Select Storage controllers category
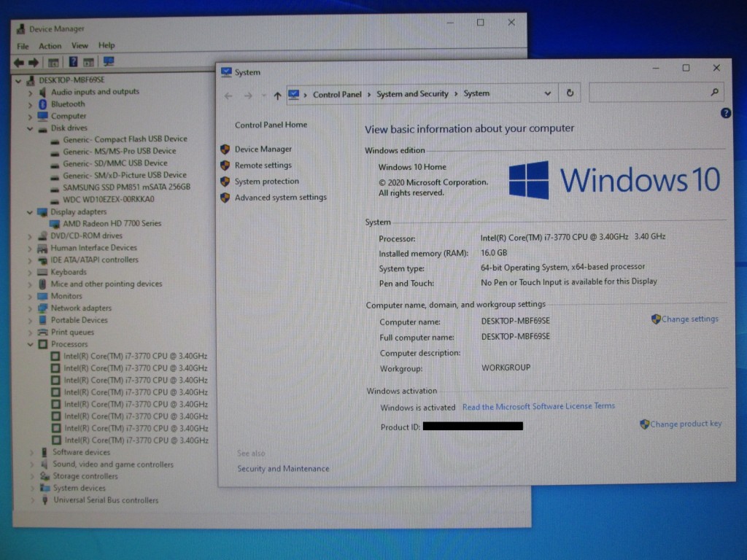Screen dimensions: 747x560 (85, 476)
